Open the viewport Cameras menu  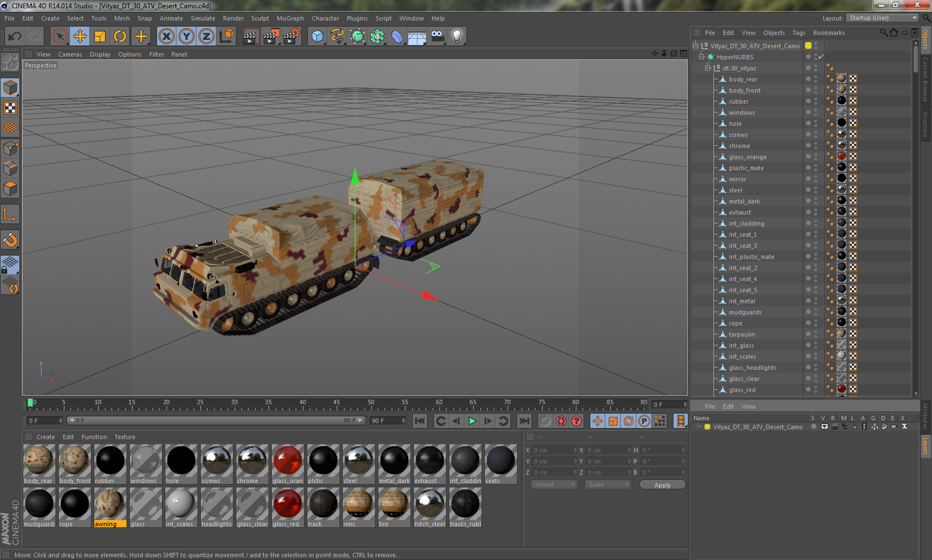pos(70,54)
